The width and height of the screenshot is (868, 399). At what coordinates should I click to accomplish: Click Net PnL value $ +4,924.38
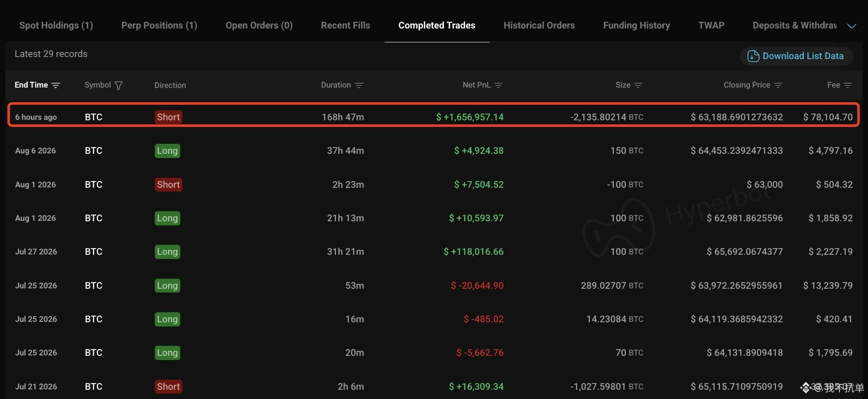click(x=479, y=150)
